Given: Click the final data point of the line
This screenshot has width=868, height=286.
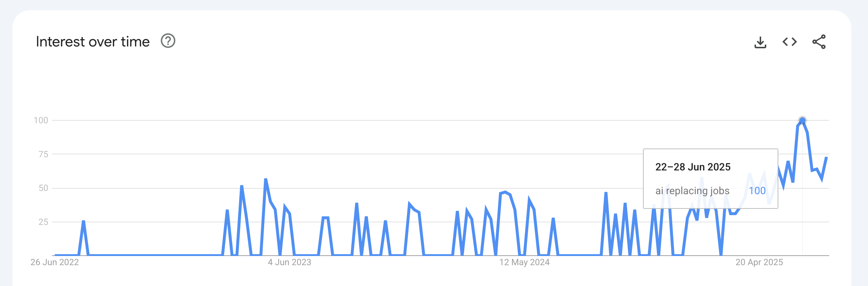Looking at the screenshot, I should (x=826, y=158).
